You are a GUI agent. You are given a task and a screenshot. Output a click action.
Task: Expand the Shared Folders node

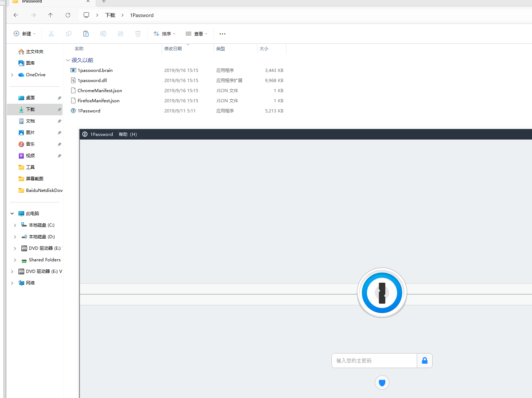tap(15, 260)
